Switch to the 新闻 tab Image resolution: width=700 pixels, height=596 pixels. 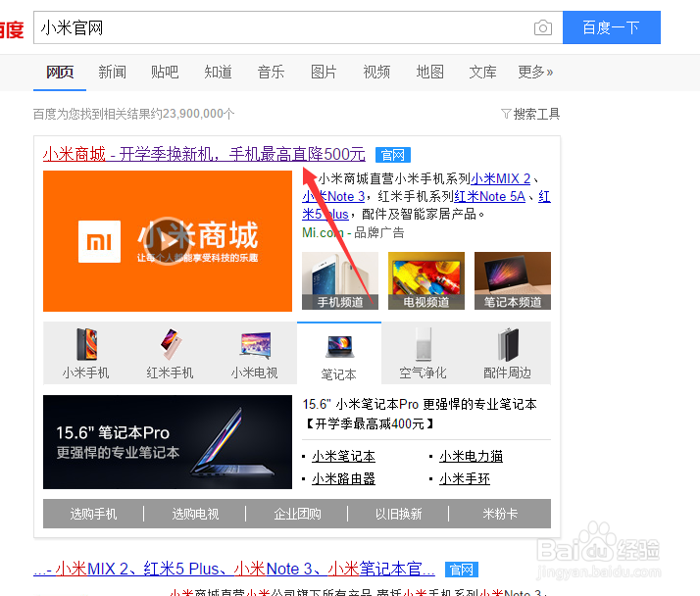tap(113, 72)
